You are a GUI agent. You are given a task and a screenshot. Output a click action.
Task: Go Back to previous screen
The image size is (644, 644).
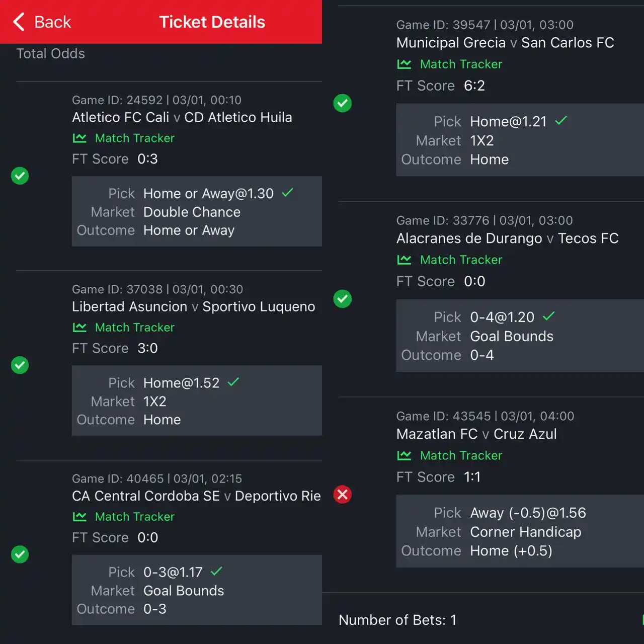click(42, 22)
